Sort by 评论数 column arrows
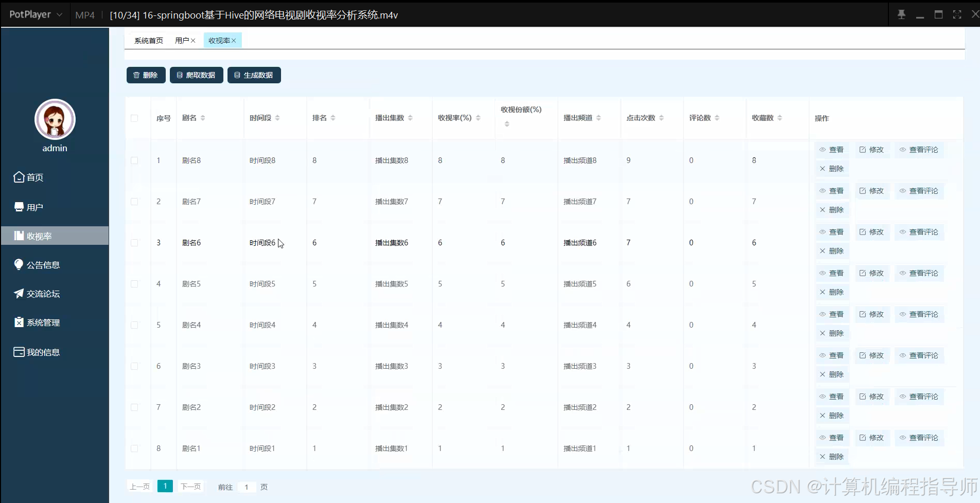This screenshot has height=503, width=980. [x=717, y=118]
